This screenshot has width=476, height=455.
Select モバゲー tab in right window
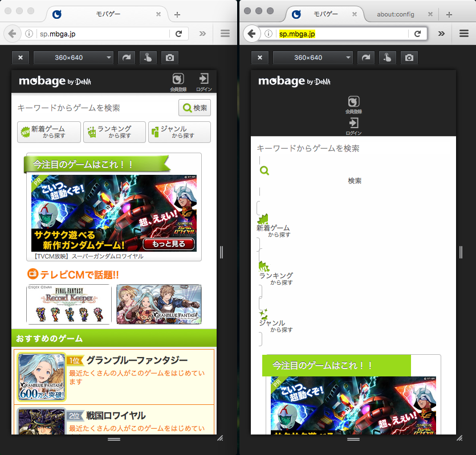325,14
